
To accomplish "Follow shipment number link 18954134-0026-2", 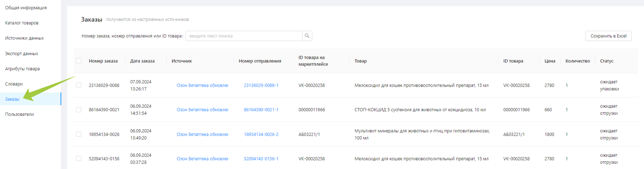I will pyautogui.click(x=261, y=134).
